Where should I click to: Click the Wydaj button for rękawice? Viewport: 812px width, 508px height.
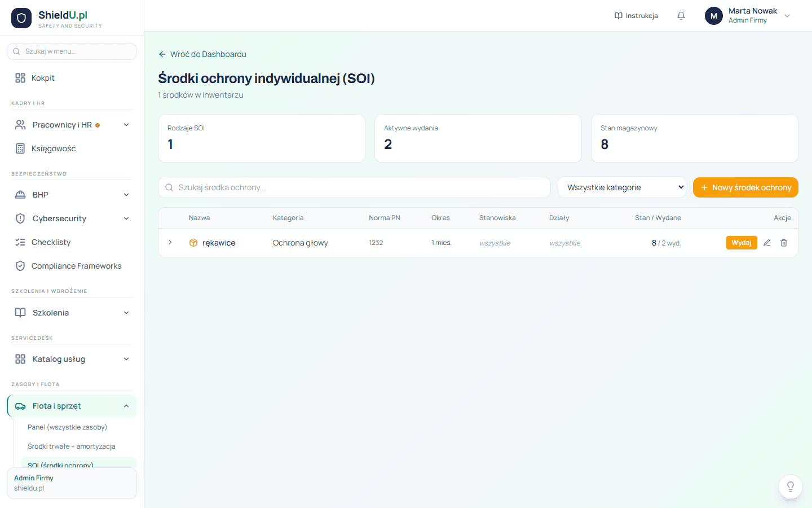[x=742, y=243]
